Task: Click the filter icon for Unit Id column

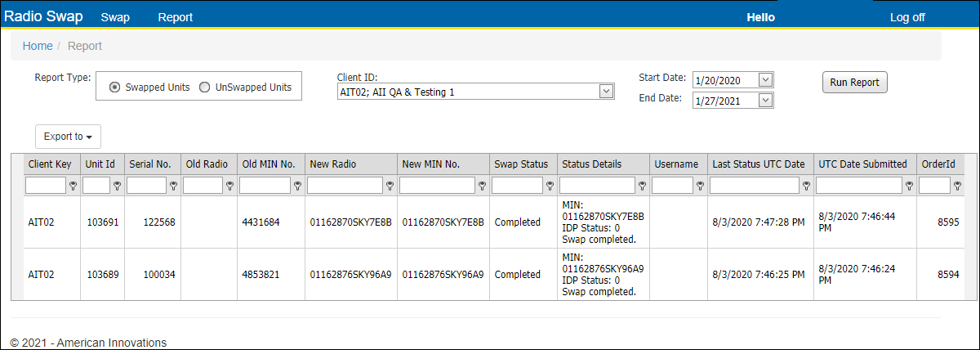Action: [x=117, y=186]
